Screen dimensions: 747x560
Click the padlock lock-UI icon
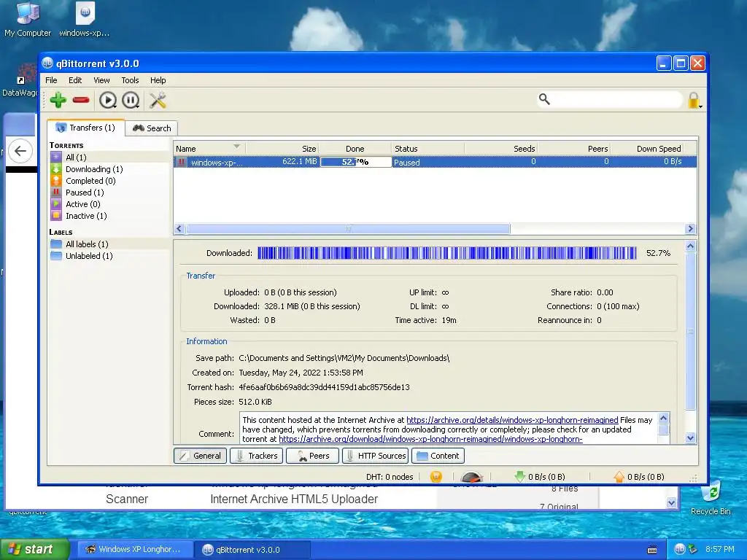coord(694,100)
